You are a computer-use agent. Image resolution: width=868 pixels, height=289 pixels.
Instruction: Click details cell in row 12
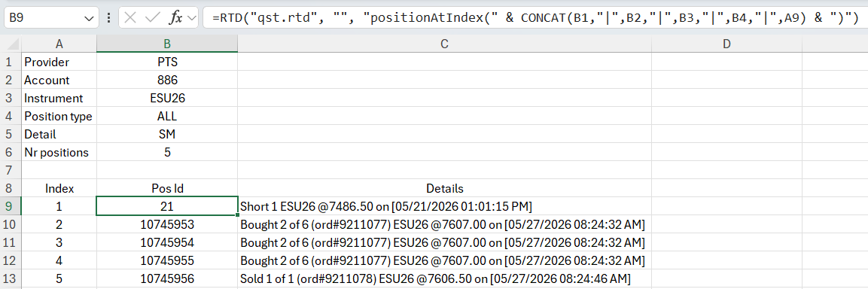tap(444, 260)
